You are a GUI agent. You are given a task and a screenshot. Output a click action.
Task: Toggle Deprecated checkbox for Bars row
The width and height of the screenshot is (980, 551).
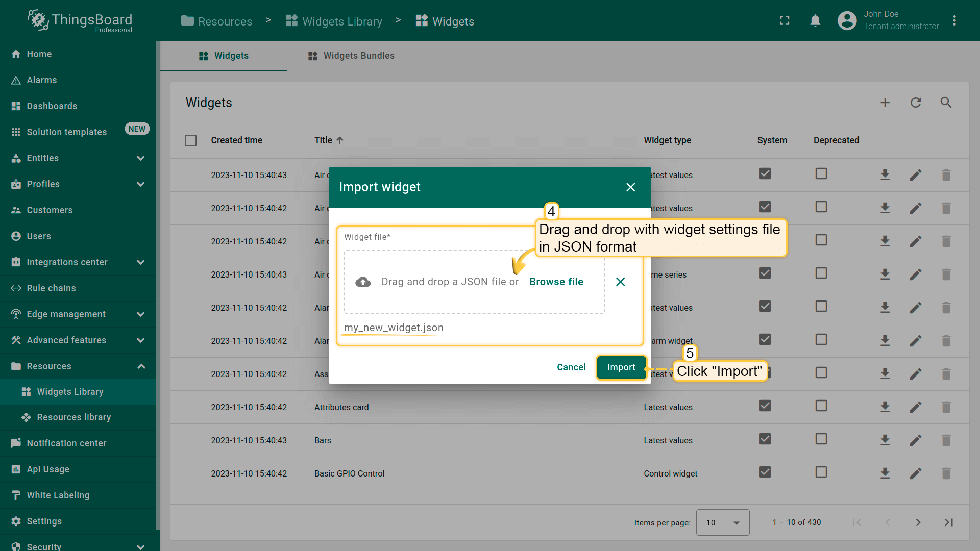(x=821, y=439)
